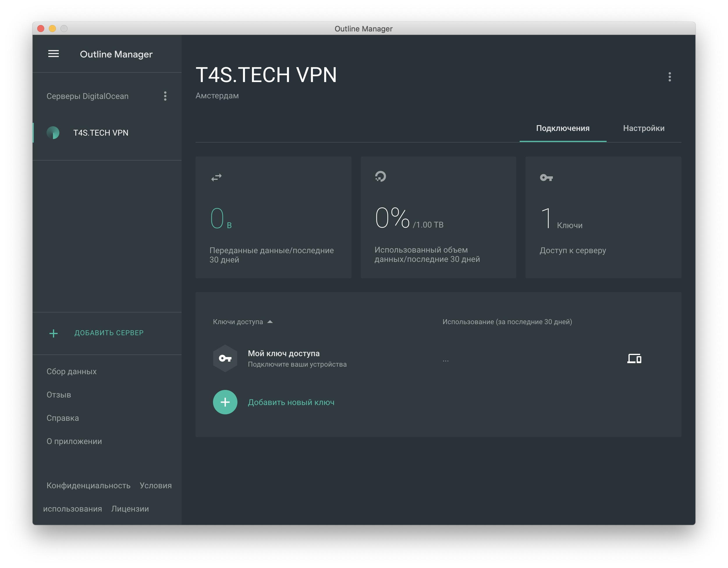Image resolution: width=728 pixels, height=568 pixels.
Task: Click the Доступ к серверу label
Action: pyautogui.click(x=573, y=250)
